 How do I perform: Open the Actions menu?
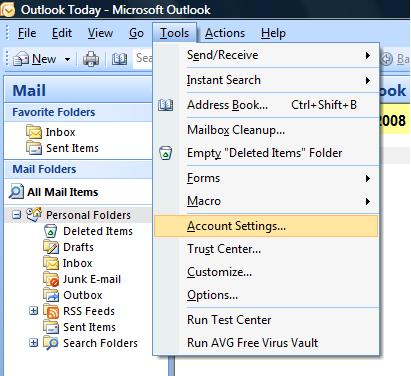[225, 33]
